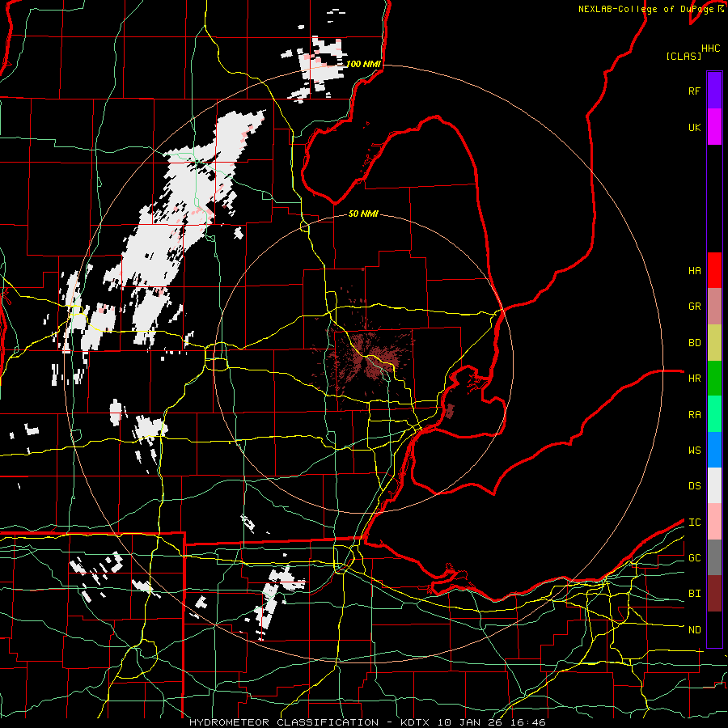
Task: Click the HYDROMETEOR CLASSIFICATION title text
Action: pos(284,722)
